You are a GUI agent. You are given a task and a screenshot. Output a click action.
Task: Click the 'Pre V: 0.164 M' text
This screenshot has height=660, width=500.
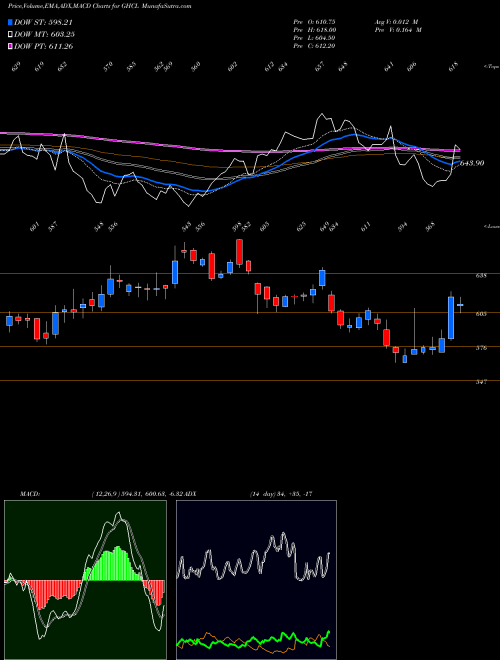click(397, 30)
